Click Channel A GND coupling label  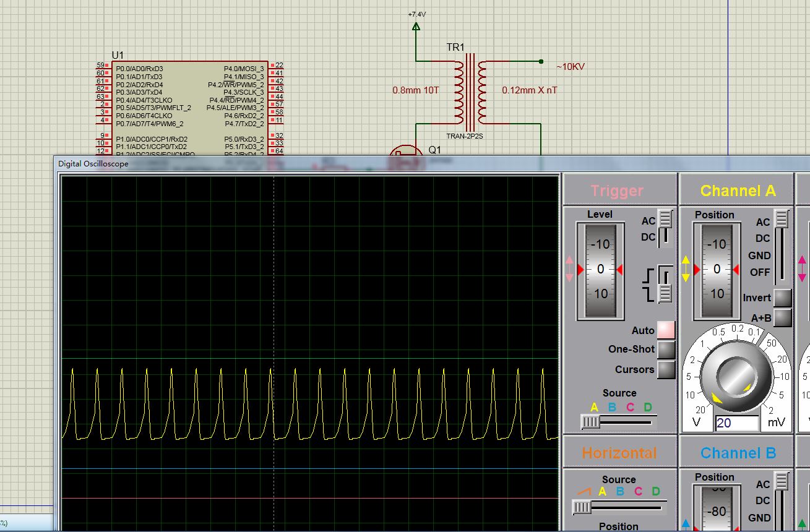pyautogui.click(x=760, y=255)
